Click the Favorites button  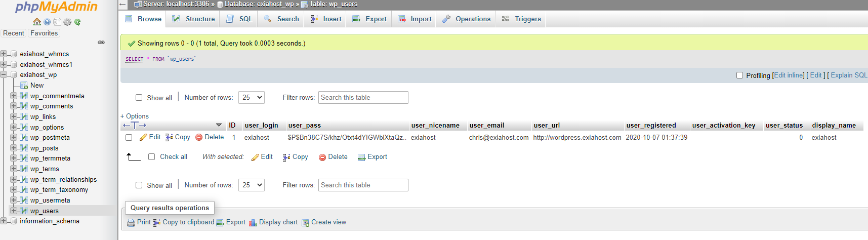coord(44,33)
